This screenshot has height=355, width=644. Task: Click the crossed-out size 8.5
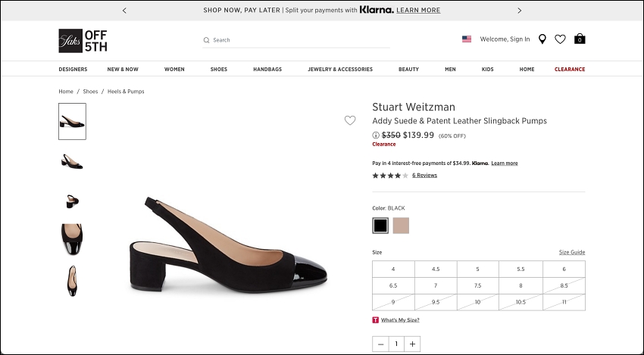click(x=564, y=285)
